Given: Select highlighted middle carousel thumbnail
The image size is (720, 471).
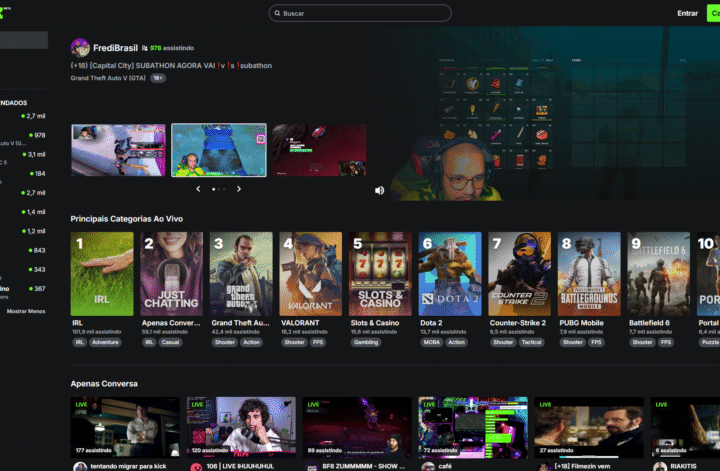Looking at the screenshot, I should [219, 150].
